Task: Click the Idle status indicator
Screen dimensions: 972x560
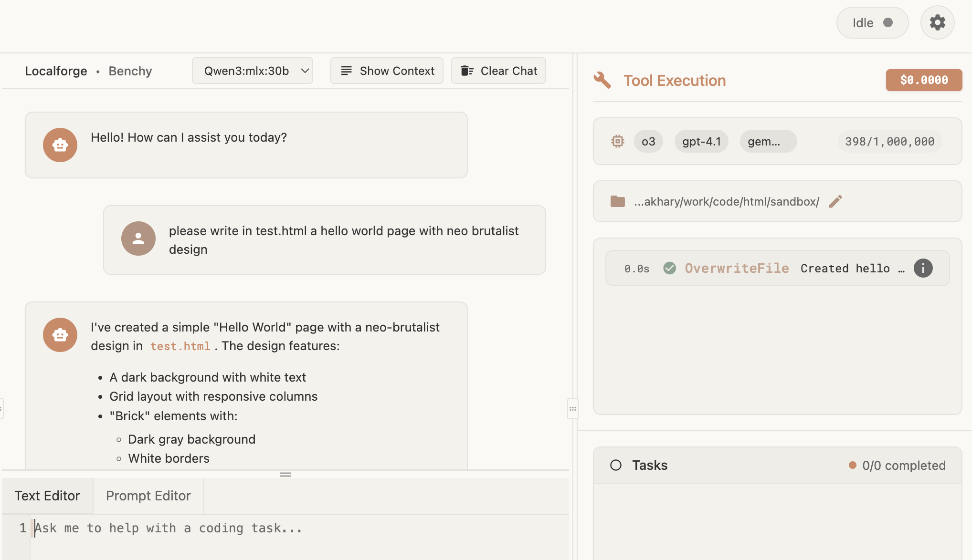Action: pyautogui.click(x=872, y=22)
